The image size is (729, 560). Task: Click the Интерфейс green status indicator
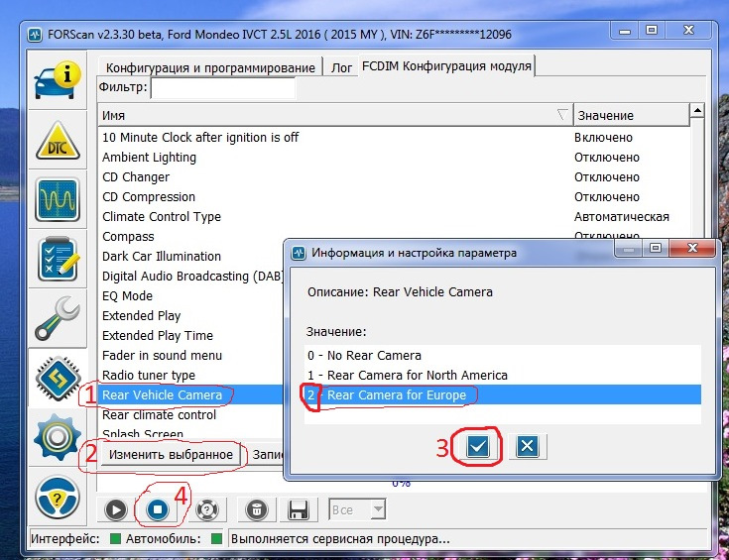tap(115, 539)
